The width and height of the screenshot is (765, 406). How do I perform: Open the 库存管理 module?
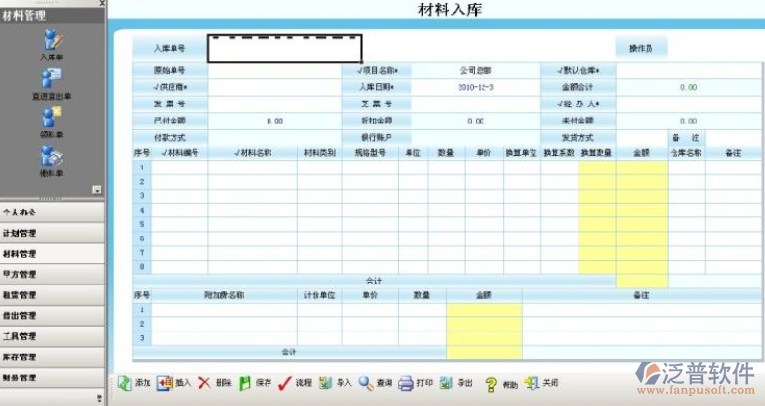[x=52, y=357]
